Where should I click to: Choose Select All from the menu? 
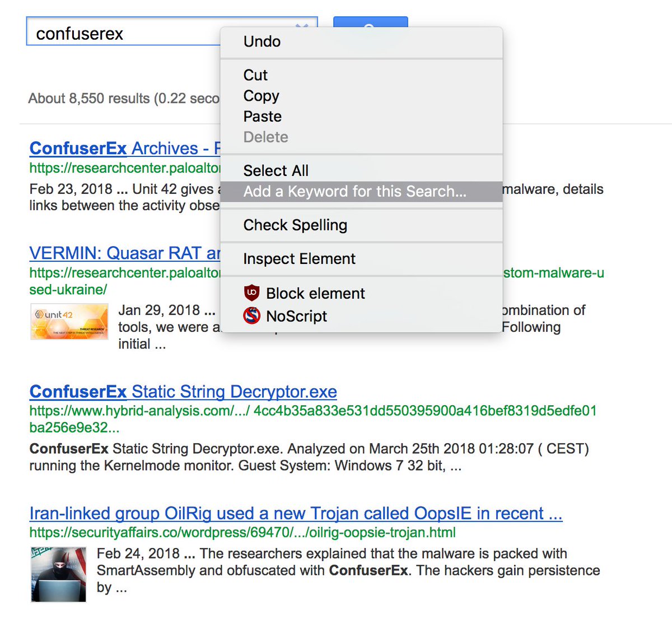[x=361, y=170]
